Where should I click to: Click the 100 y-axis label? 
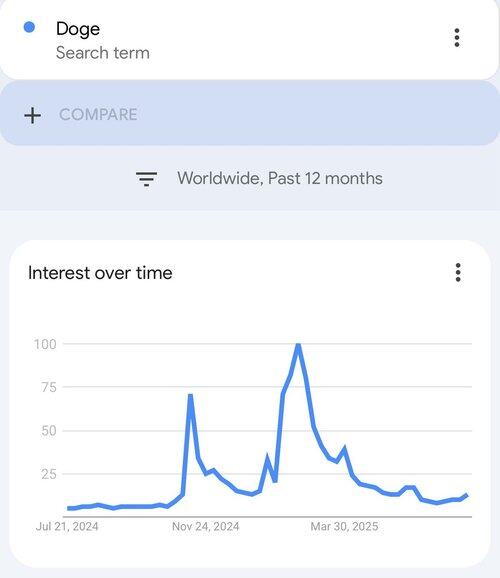point(45,344)
